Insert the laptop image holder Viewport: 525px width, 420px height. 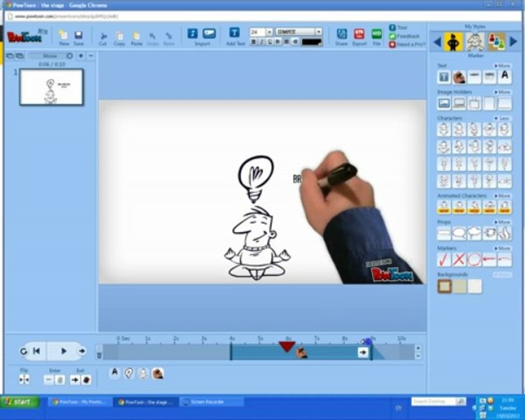pos(459,103)
